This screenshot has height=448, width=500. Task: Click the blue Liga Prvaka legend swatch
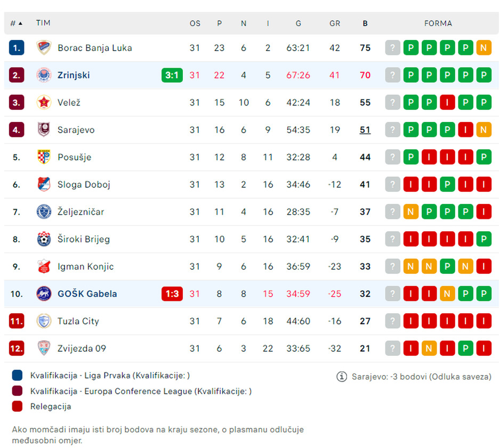point(18,376)
